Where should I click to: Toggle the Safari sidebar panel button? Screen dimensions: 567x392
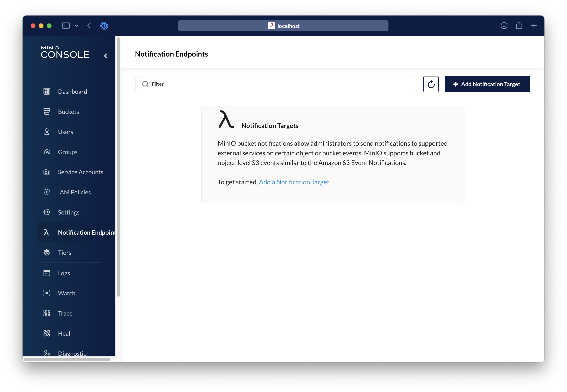[66, 26]
